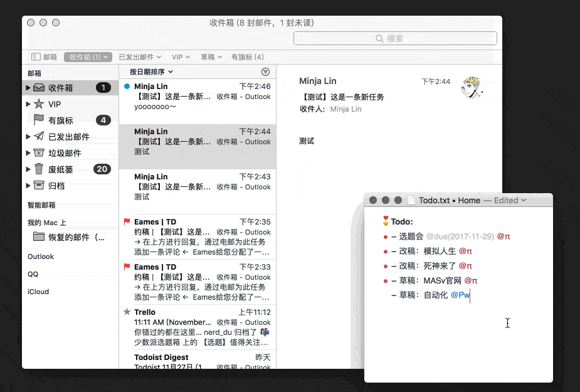Click the 搜索 search field

click(395, 39)
